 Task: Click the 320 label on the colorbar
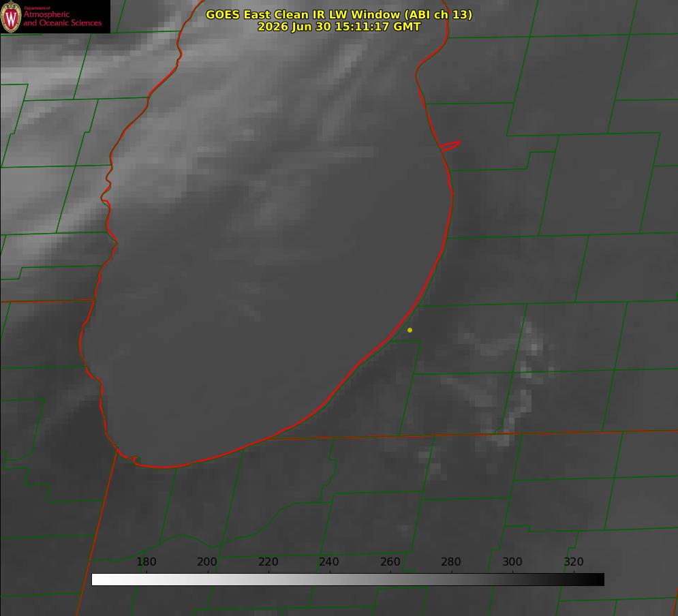coord(574,561)
